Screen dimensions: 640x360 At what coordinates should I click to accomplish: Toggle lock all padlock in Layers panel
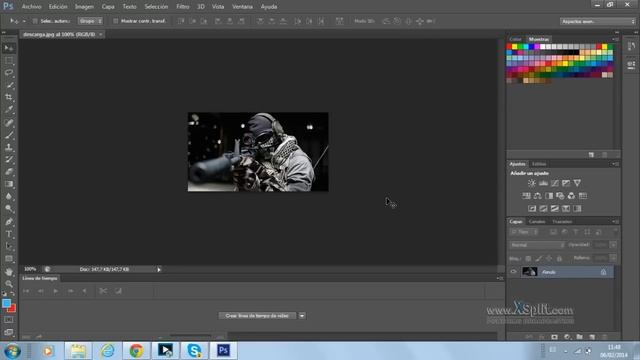point(559,258)
